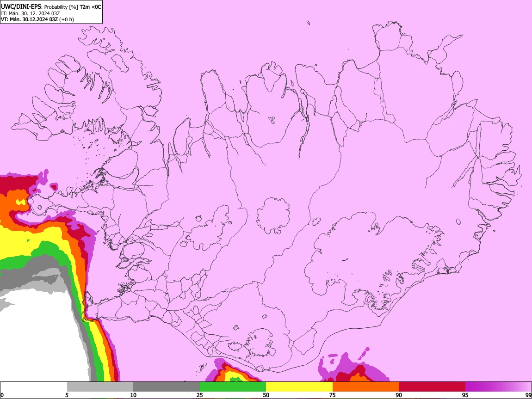Image resolution: width=532 pixels, height=399 pixels.
Task: Click the red 90-95% legend swatch
Action: pos(432,387)
